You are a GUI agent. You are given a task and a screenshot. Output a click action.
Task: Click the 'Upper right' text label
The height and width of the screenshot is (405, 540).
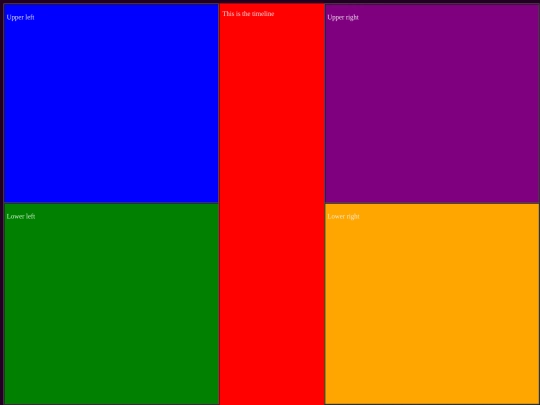click(343, 17)
